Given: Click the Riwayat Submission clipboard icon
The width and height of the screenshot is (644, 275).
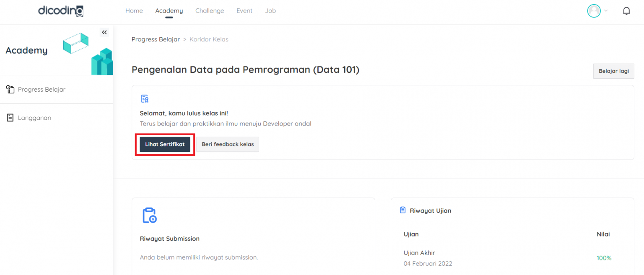Looking at the screenshot, I should coord(150,215).
